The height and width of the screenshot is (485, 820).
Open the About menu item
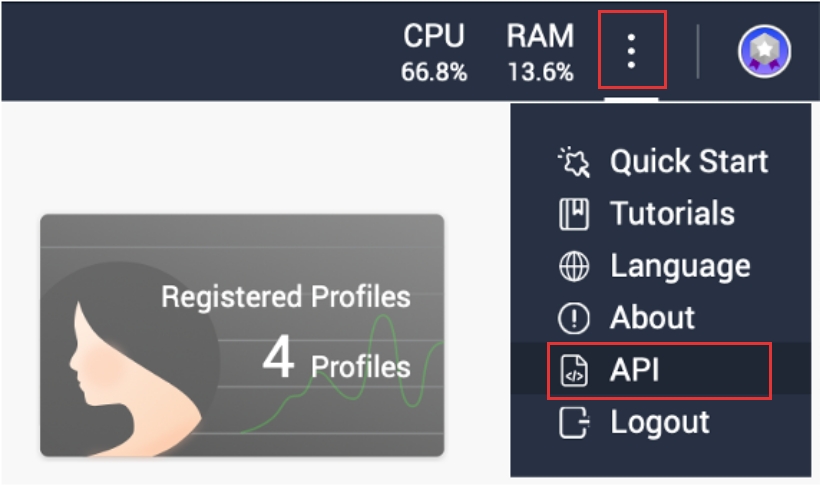pos(652,319)
